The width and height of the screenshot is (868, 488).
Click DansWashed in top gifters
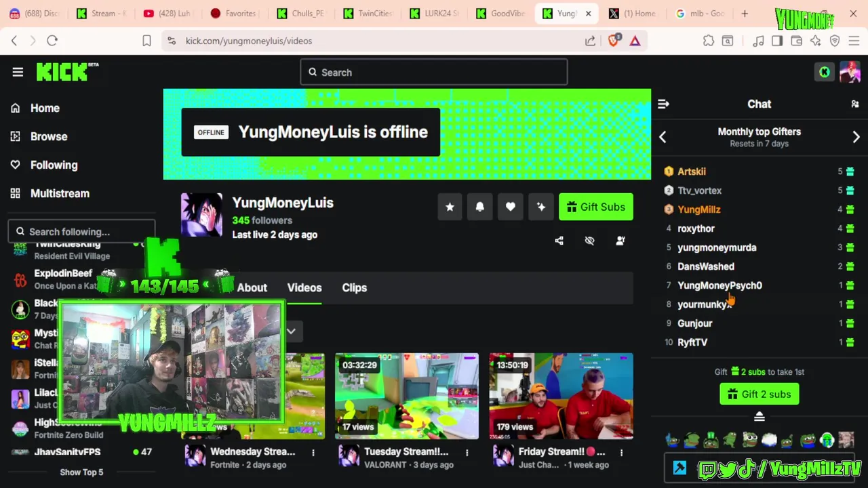tap(705, 266)
